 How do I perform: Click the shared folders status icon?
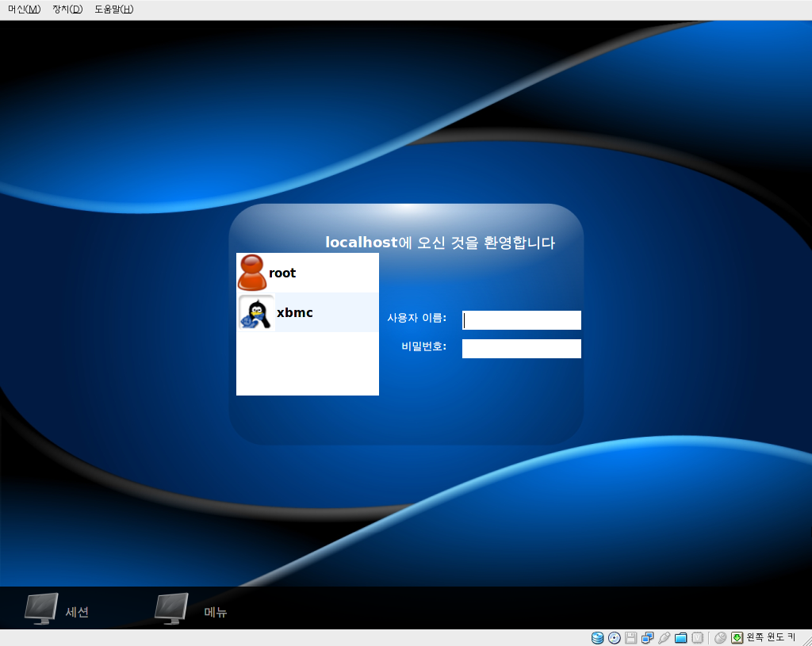(x=681, y=638)
